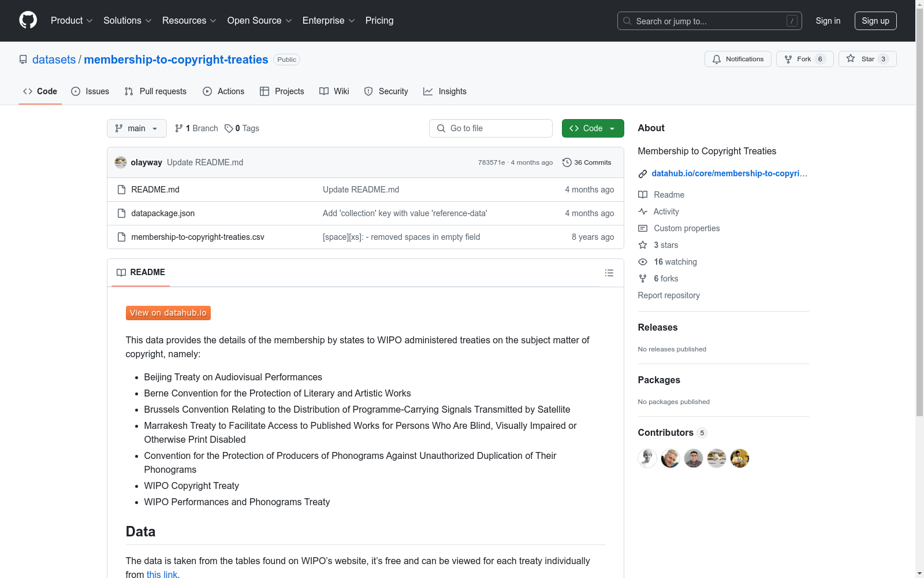The image size is (924, 578).
Task: Expand the Enterprise menu
Action: pyautogui.click(x=329, y=20)
